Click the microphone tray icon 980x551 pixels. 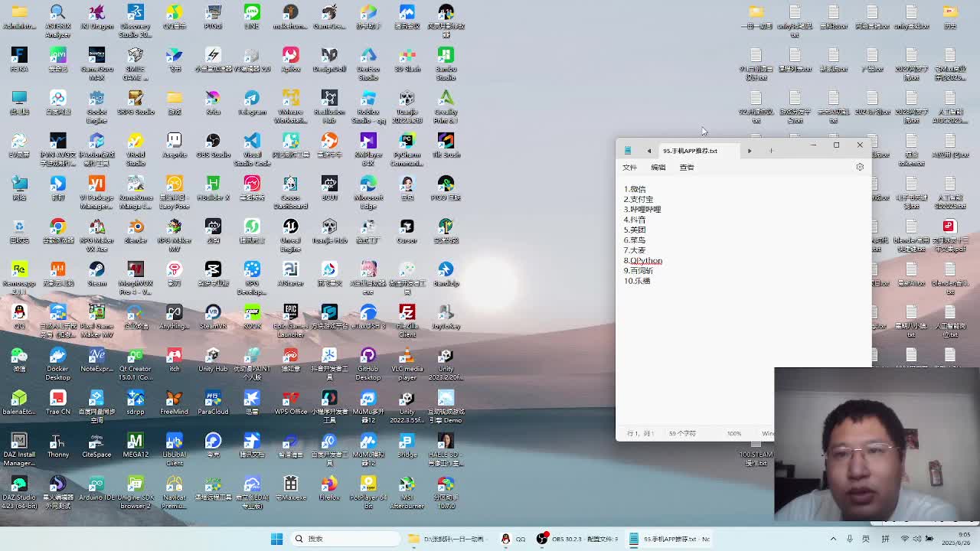pos(850,539)
